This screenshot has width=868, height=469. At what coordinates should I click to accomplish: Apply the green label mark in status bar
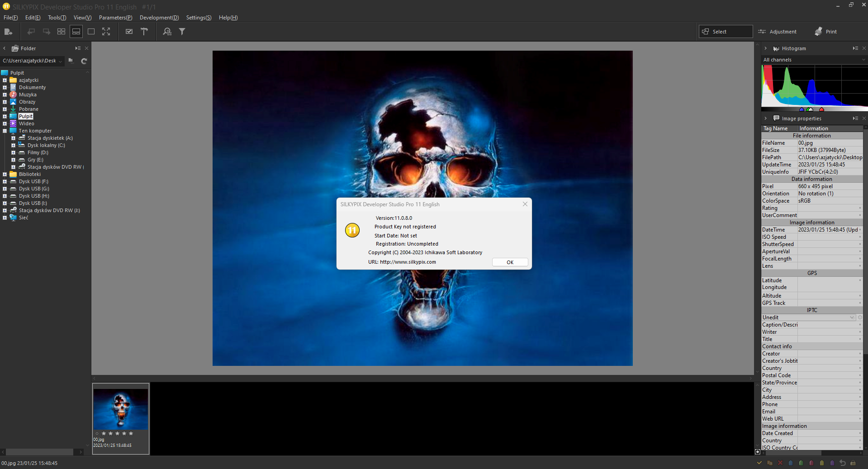point(801,463)
